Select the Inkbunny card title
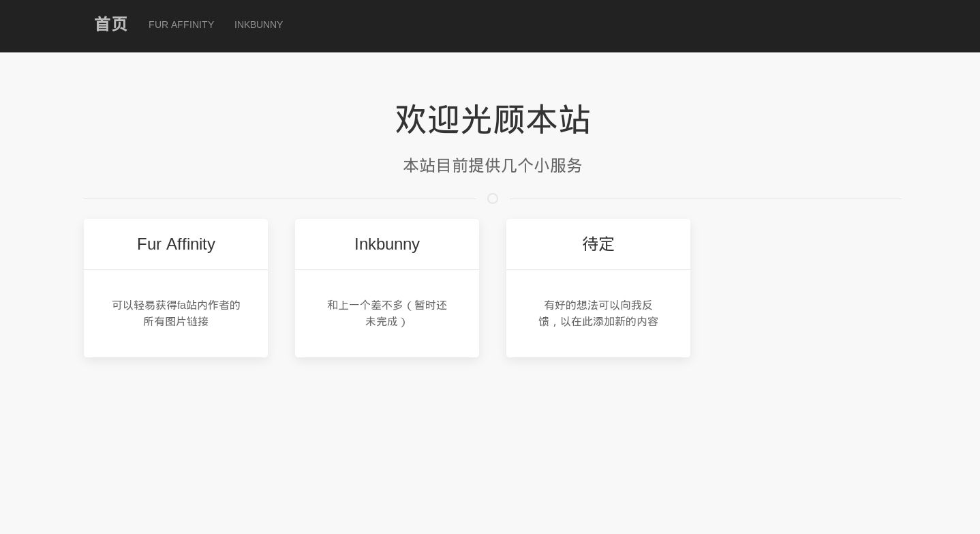The width and height of the screenshot is (980, 534). (x=387, y=244)
